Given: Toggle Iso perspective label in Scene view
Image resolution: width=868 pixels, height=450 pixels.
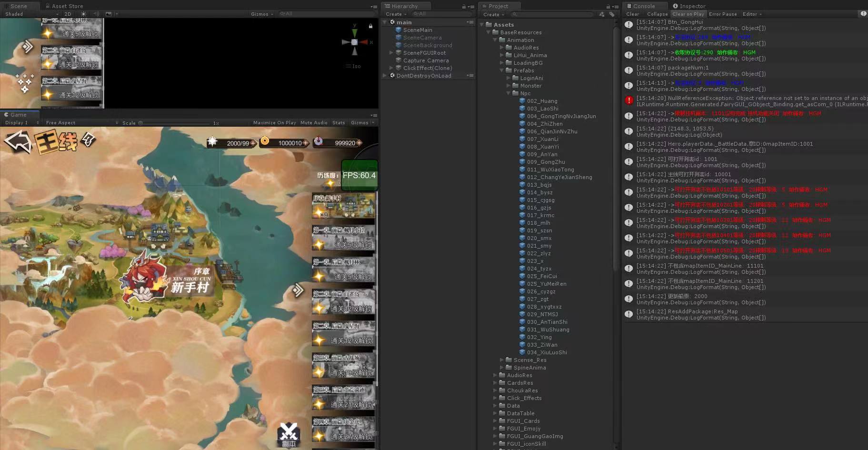Looking at the screenshot, I should coord(353,66).
